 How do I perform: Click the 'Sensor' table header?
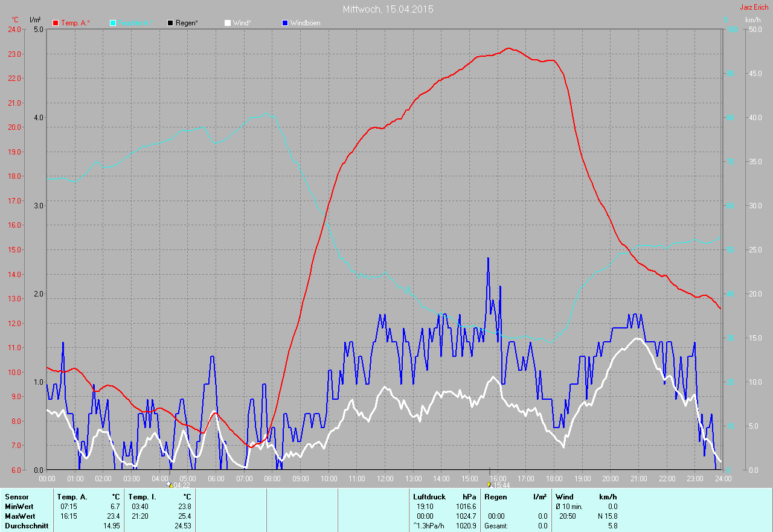click(16, 497)
